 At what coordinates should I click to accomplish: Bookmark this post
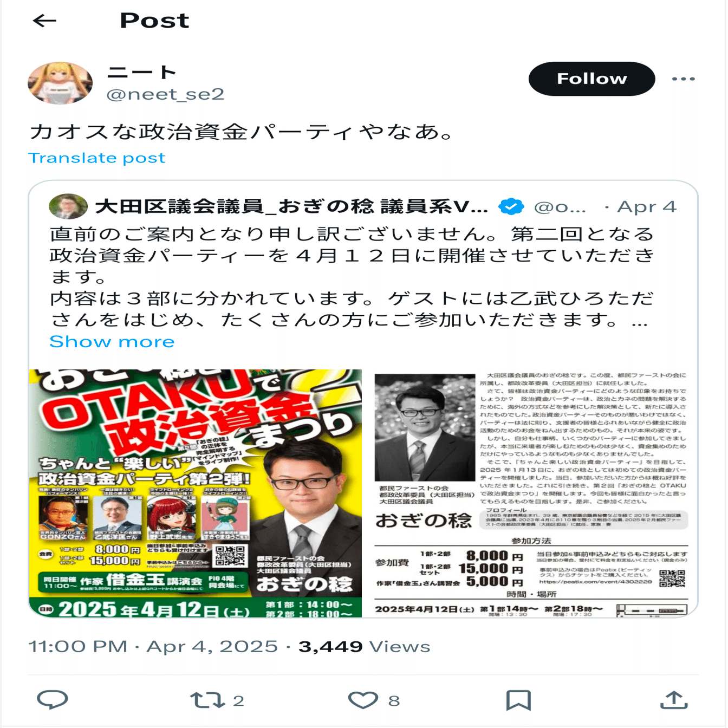pos(518,700)
